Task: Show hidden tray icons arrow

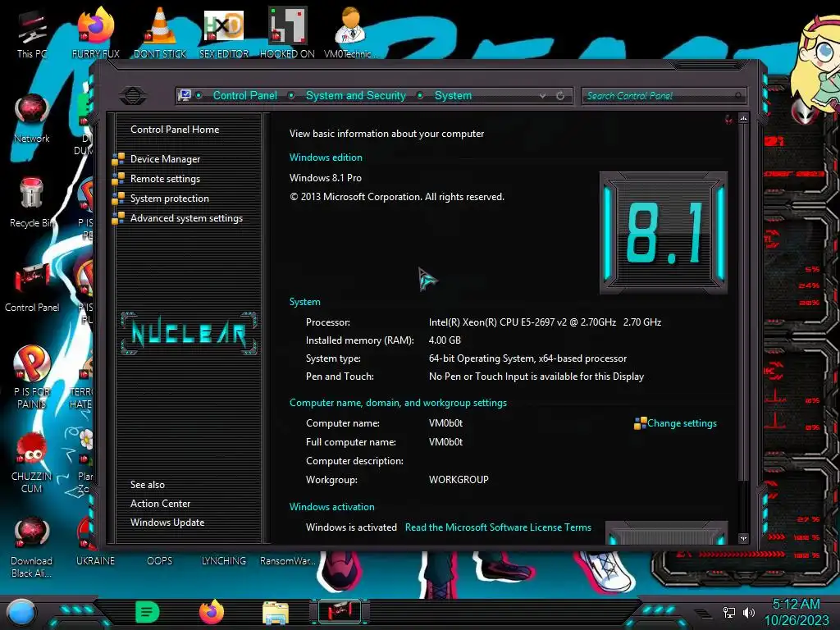Action: click(703, 614)
